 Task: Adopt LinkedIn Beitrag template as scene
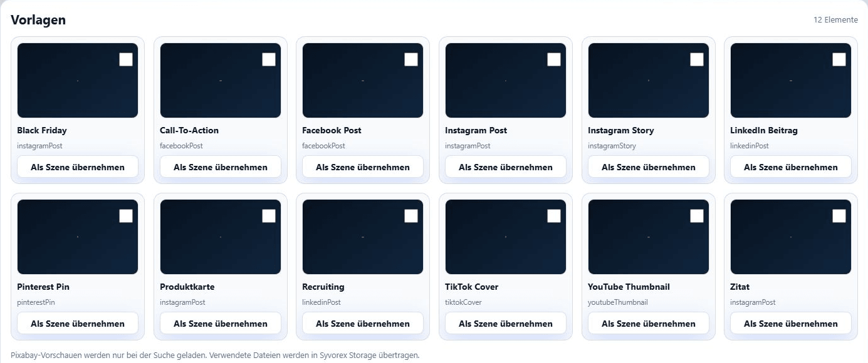pyautogui.click(x=791, y=167)
